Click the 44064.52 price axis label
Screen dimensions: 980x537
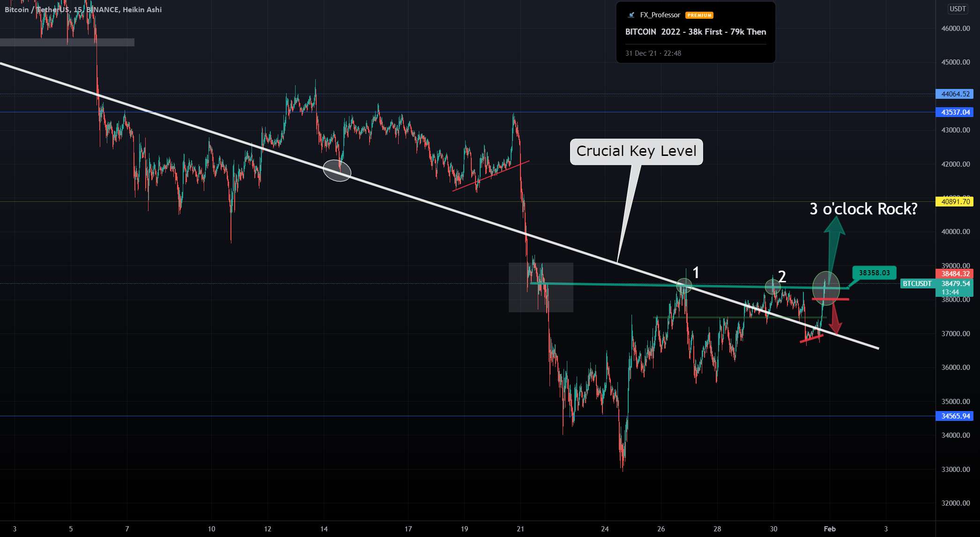954,94
